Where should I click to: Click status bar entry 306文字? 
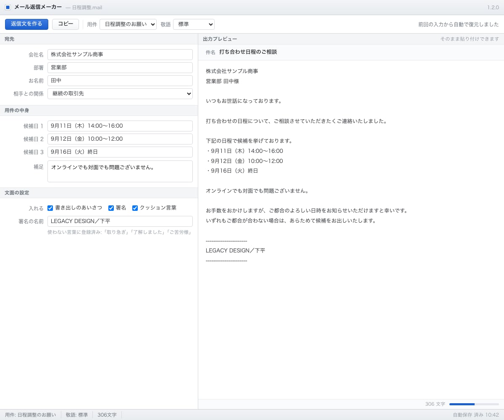point(107,415)
